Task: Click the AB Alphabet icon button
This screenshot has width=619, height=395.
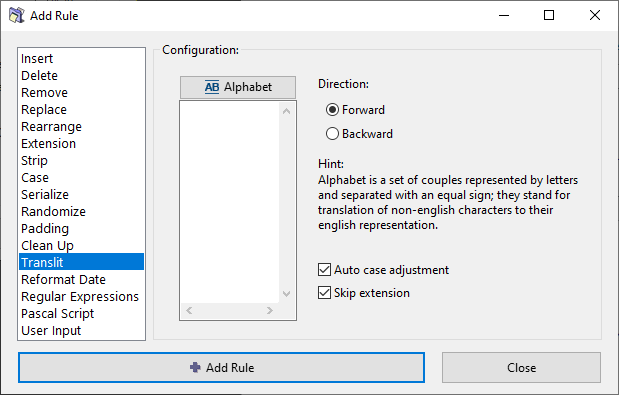Action: coord(238,87)
